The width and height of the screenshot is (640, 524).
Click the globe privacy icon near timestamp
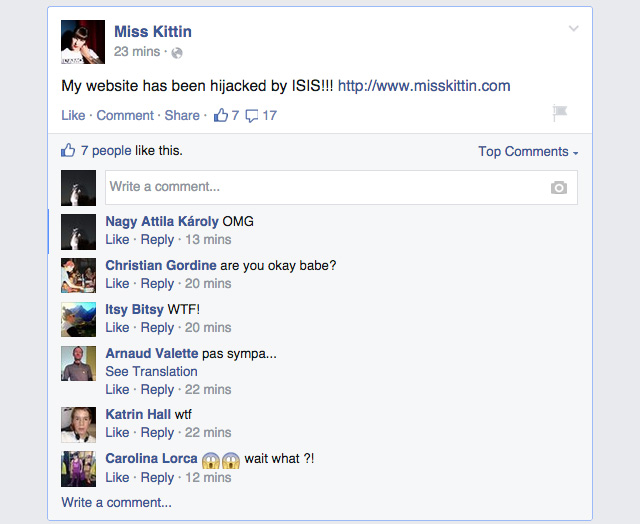pos(177,53)
